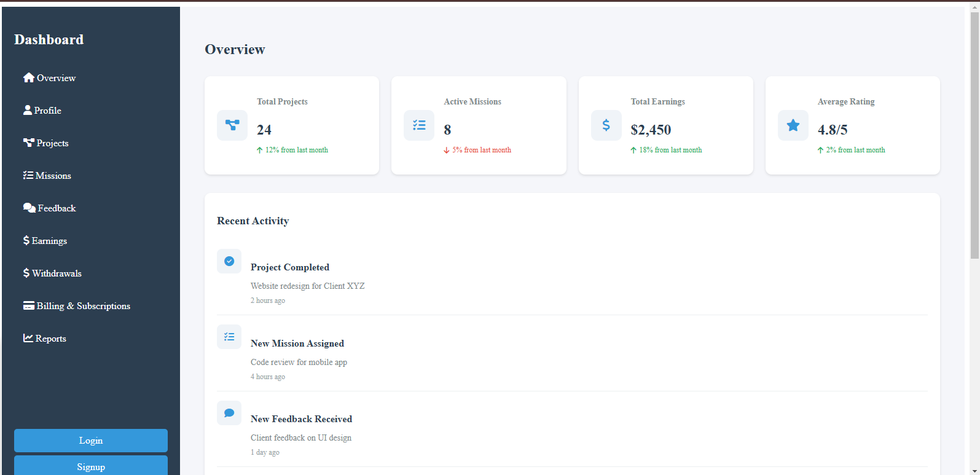Click the Total Earnings dollar icon
Viewport: 980px width, 475px height.
(x=606, y=125)
